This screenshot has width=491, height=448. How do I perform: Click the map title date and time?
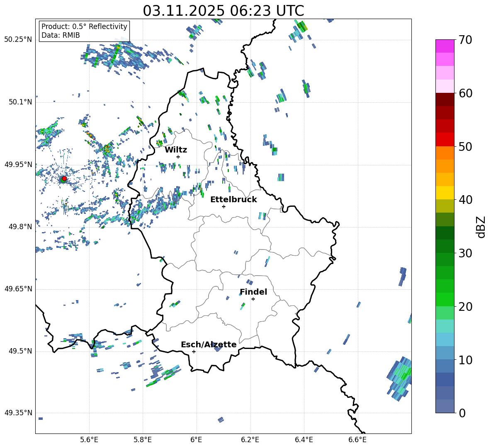click(x=223, y=11)
